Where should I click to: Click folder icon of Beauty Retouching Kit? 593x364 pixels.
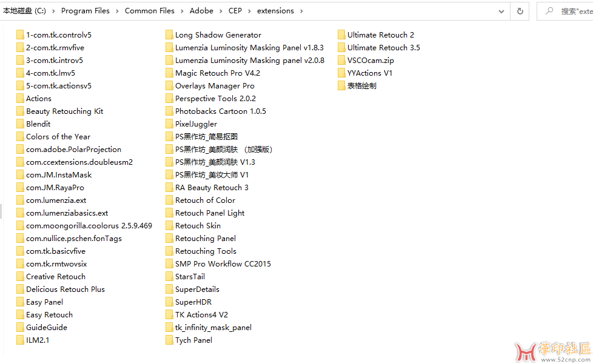(x=20, y=111)
